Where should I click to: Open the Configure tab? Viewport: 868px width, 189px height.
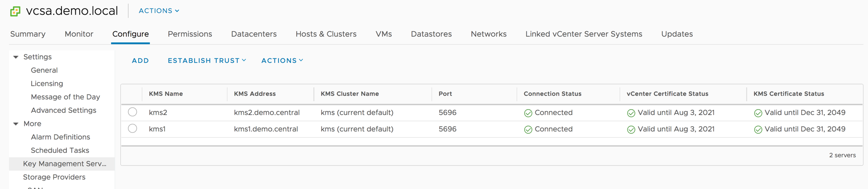(131, 34)
